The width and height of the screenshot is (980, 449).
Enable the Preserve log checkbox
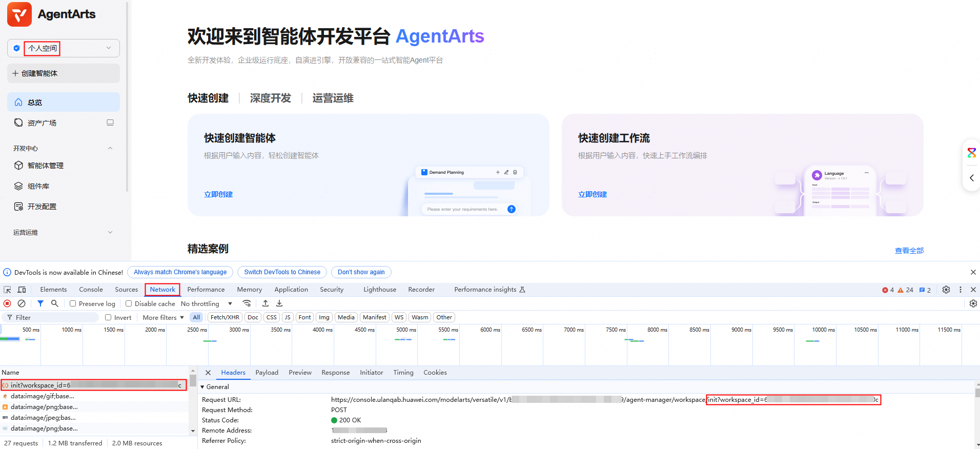tap(73, 303)
